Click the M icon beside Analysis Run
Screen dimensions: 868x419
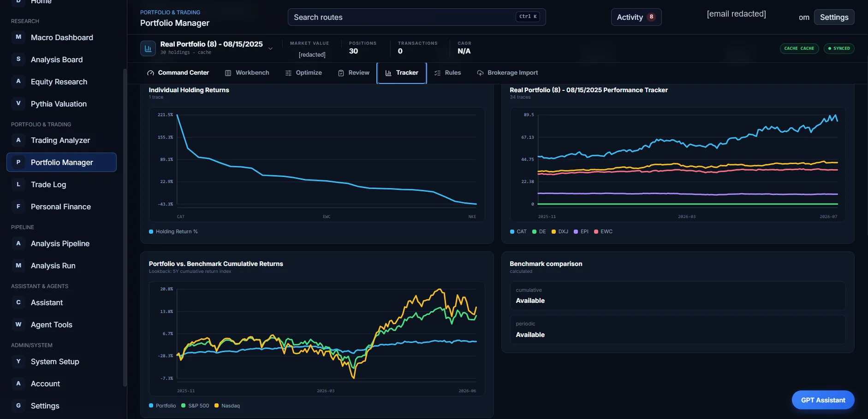coord(18,266)
